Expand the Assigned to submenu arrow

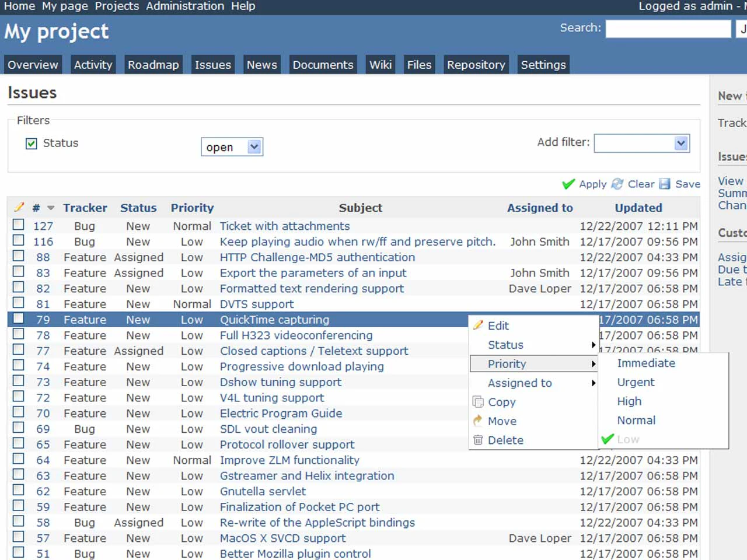pos(594,383)
